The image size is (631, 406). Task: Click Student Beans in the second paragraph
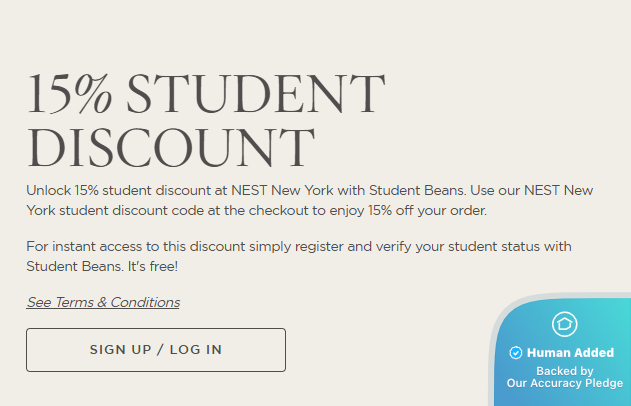click(68, 267)
